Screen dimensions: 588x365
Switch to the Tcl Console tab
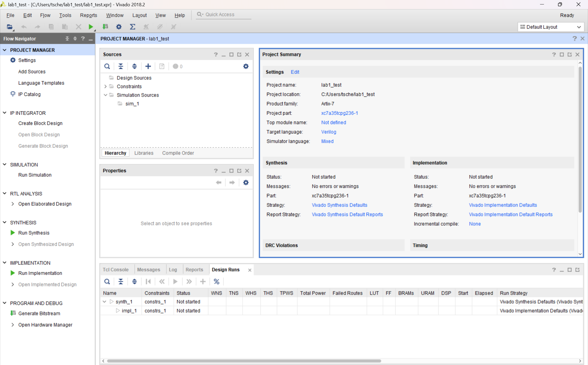(115, 270)
